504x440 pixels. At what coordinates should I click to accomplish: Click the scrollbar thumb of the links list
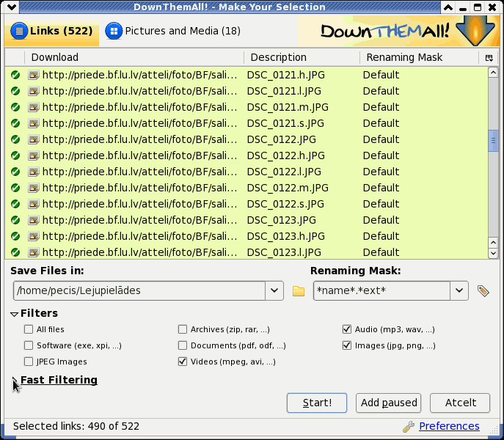tap(493, 141)
